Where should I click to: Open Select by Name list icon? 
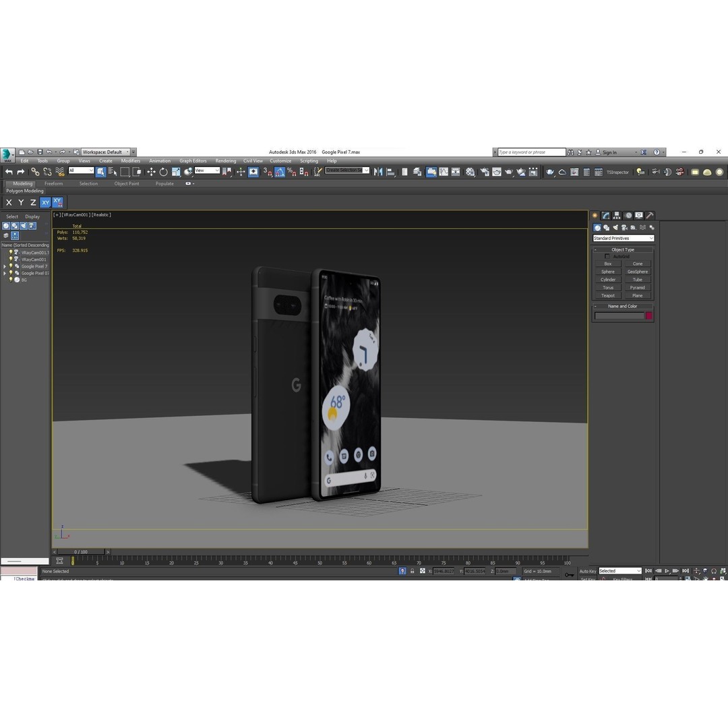coord(113,172)
